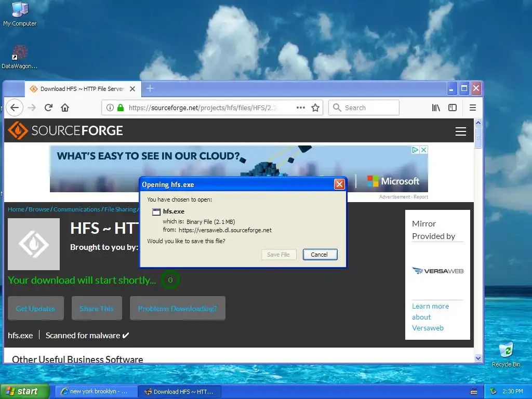Close the Microsoft ad with the X
Screen dimensions: 532x399
[x=424, y=150]
